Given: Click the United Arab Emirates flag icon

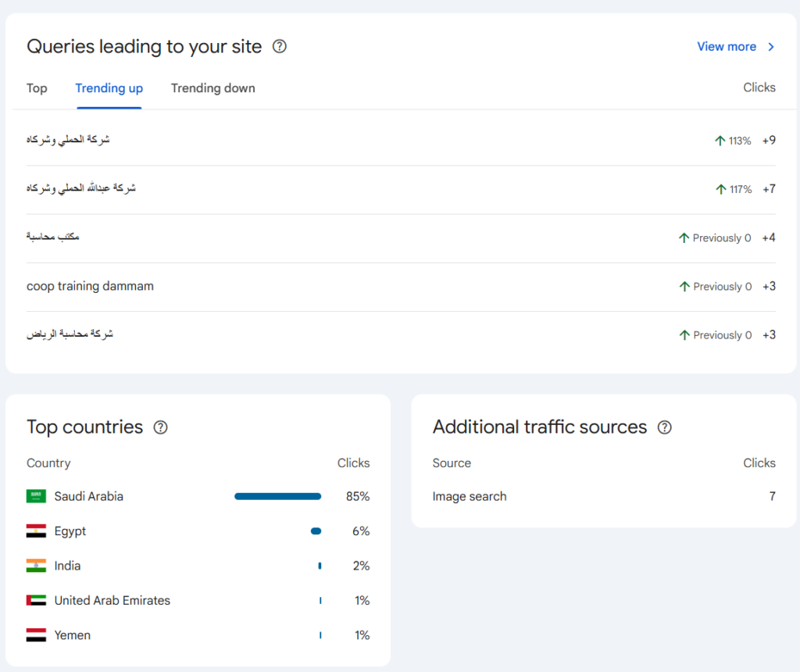Looking at the screenshot, I should [36, 600].
